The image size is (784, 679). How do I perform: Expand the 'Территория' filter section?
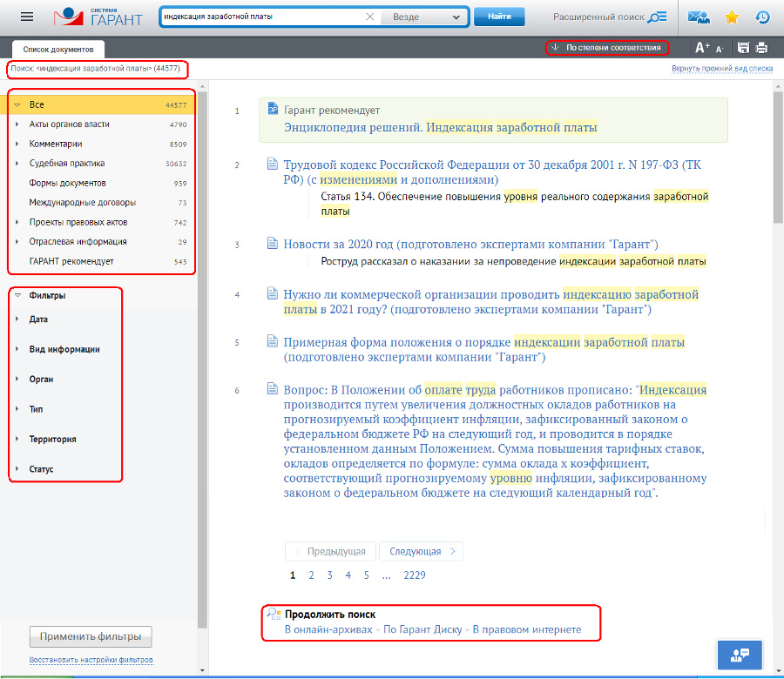point(17,440)
